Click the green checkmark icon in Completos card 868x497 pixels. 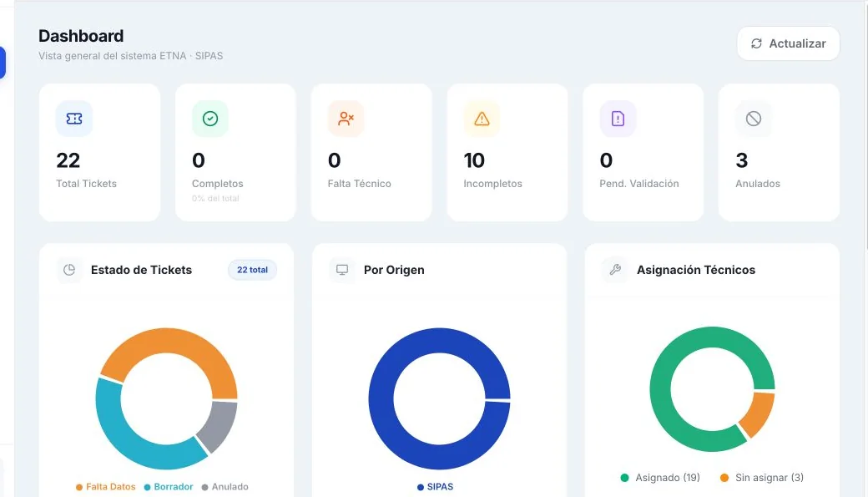[210, 119]
